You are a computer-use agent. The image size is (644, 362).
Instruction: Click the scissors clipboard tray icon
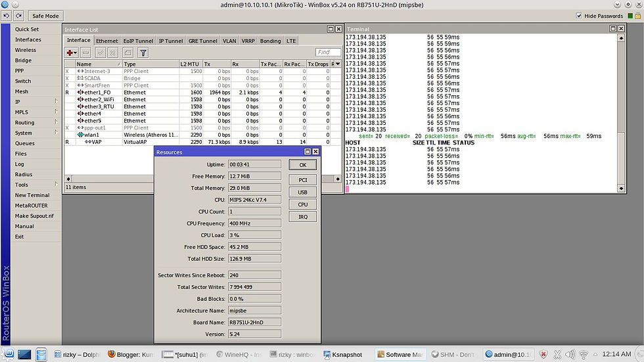pos(557,355)
